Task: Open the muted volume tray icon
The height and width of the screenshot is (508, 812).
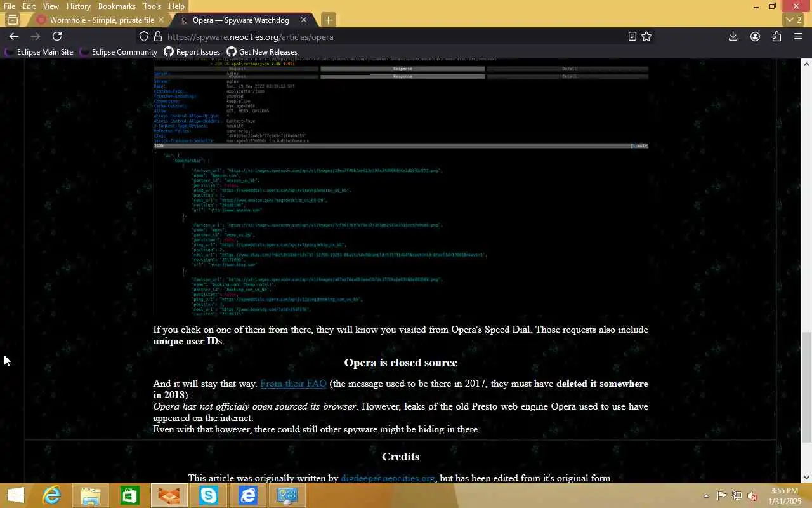Action: pyautogui.click(x=752, y=496)
